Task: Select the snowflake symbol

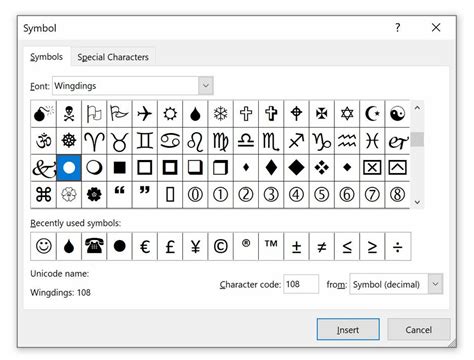Action: click(x=220, y=114)
